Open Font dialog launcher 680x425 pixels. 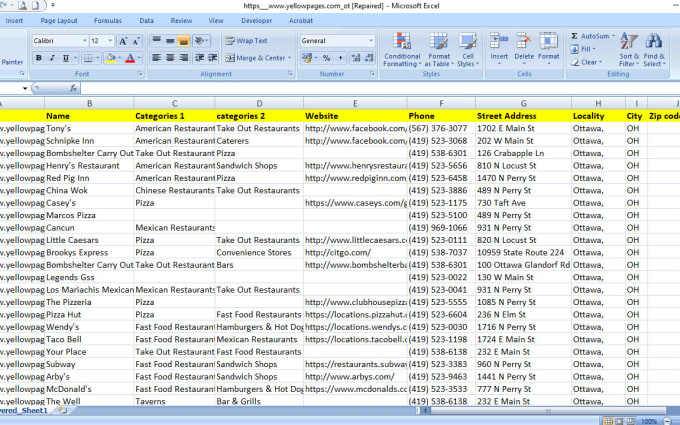[140, 74]
